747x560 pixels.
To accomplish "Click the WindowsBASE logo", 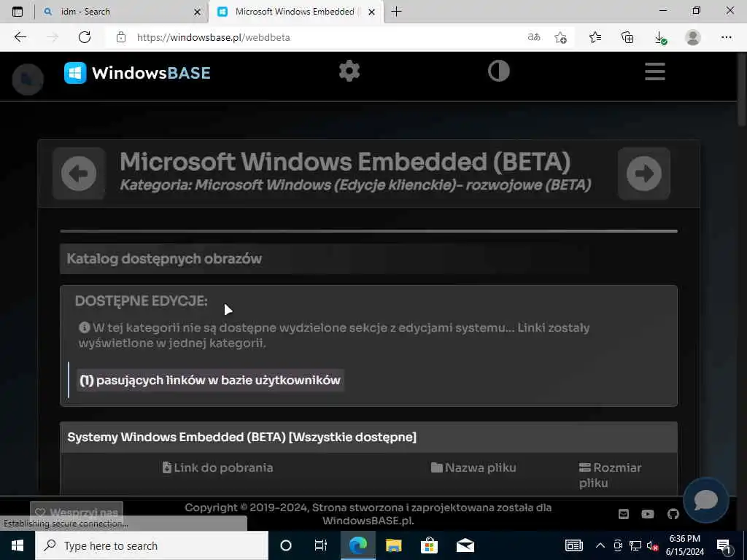I will click(137, 73).
